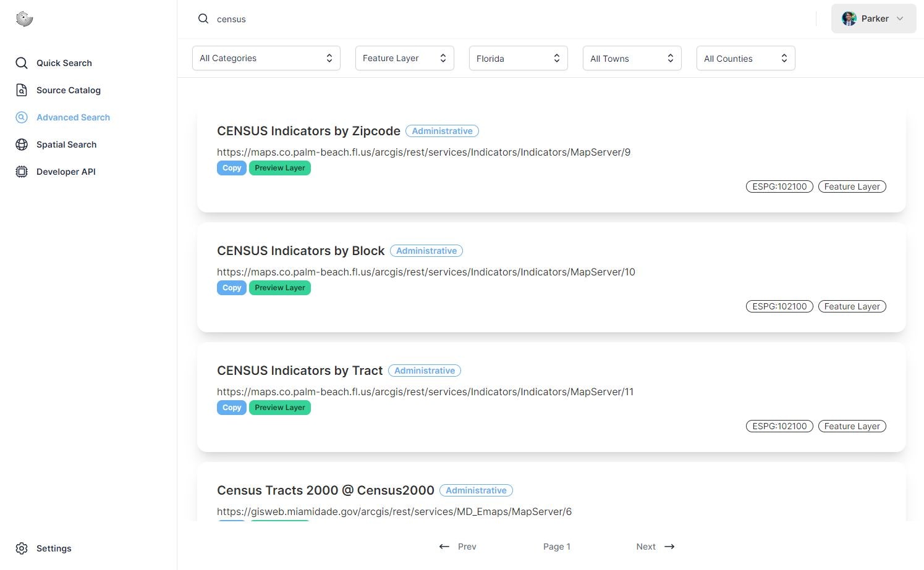Copy URL for CENSUS Indicators by Tract
Image resolution: width=924 pixels, height=570 pixels.
[232, 408]
